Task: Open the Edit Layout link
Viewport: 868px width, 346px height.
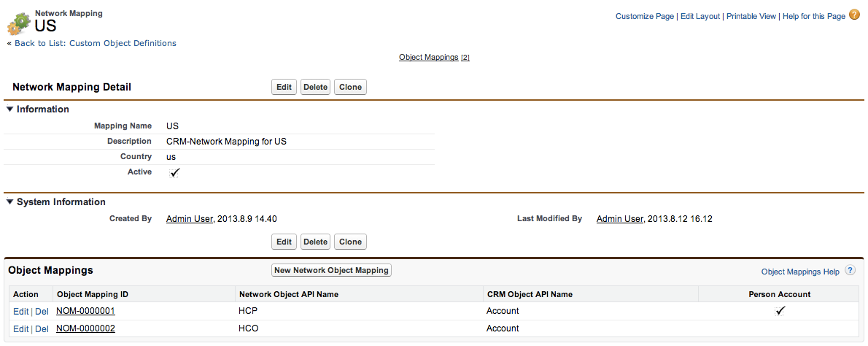Action: tap(700, 16)
